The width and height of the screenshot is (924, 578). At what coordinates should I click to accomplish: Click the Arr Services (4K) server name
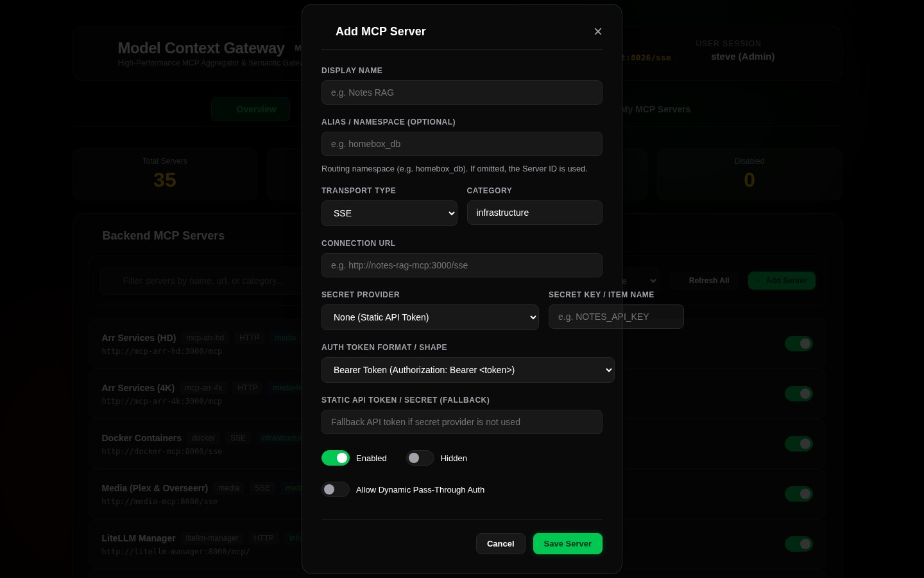[x=138, y=388]
